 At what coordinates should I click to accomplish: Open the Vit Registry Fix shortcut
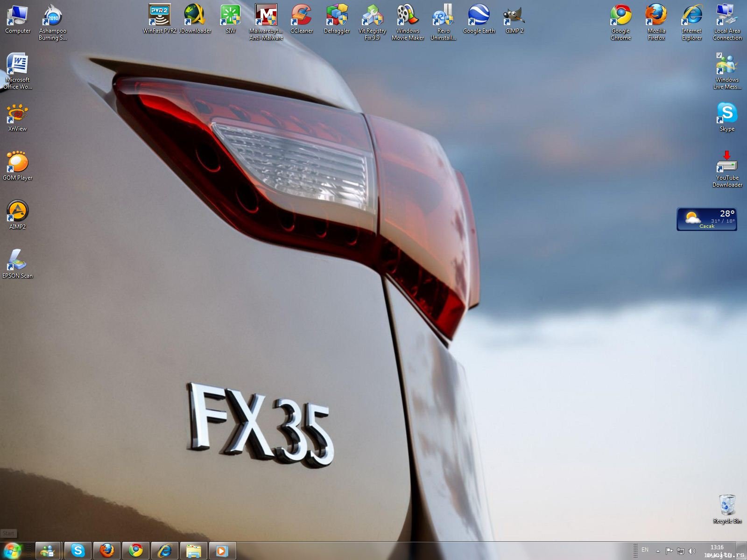373,22
